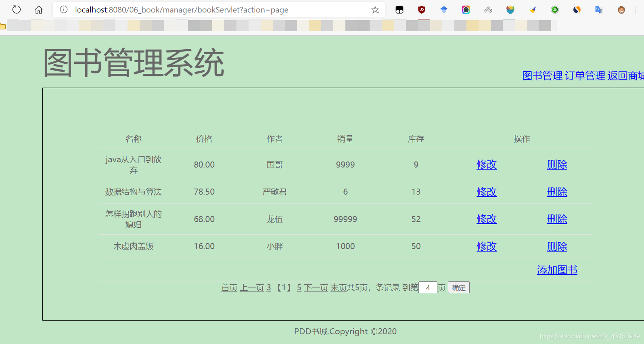Click 删除 for 怎样拐跑别人的媳妇
644x344 pixels.
point(557,219)
